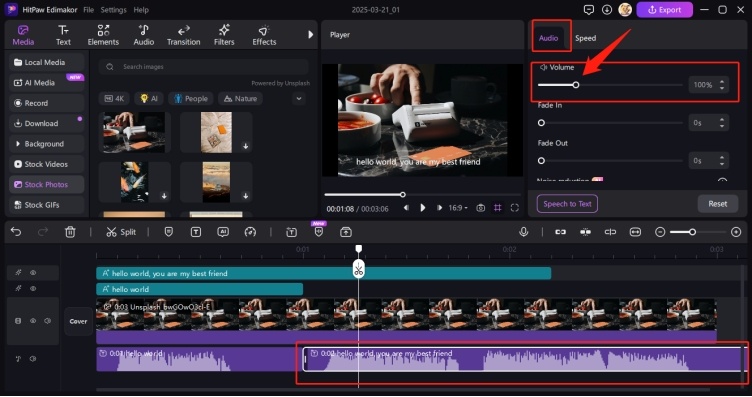
Task: Open the Elements tab
Action: [x=103, y=35]
